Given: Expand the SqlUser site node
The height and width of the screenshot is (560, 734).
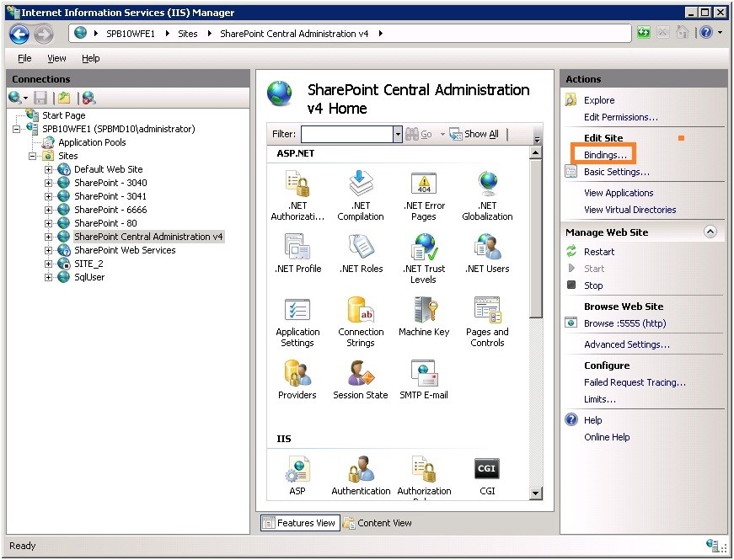Looking at the screenshot, I should pyautogui.click(x=48, y=277).
